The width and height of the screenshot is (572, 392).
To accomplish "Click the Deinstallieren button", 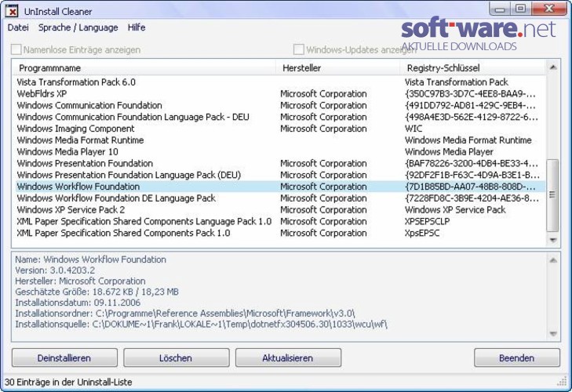I will click(x=64, y=358).
